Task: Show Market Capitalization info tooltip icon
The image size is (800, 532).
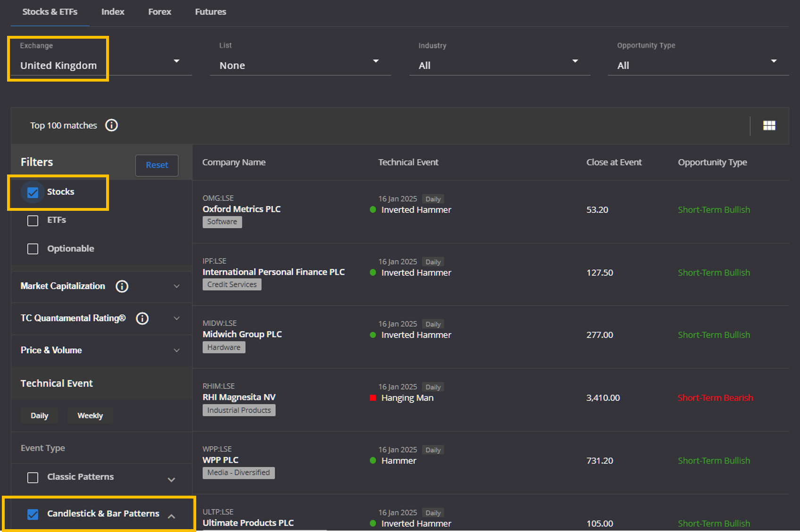Action: [122, 286]
